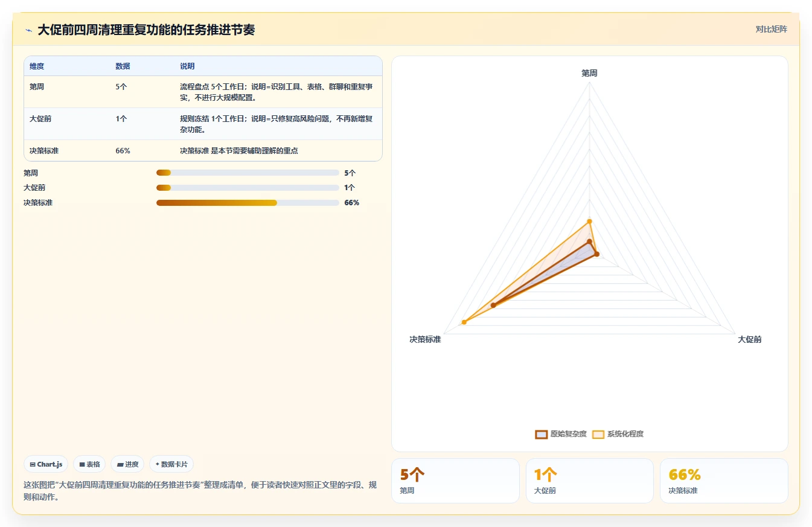
Task: Click the 66% value in table
Action: coord(123,151)
